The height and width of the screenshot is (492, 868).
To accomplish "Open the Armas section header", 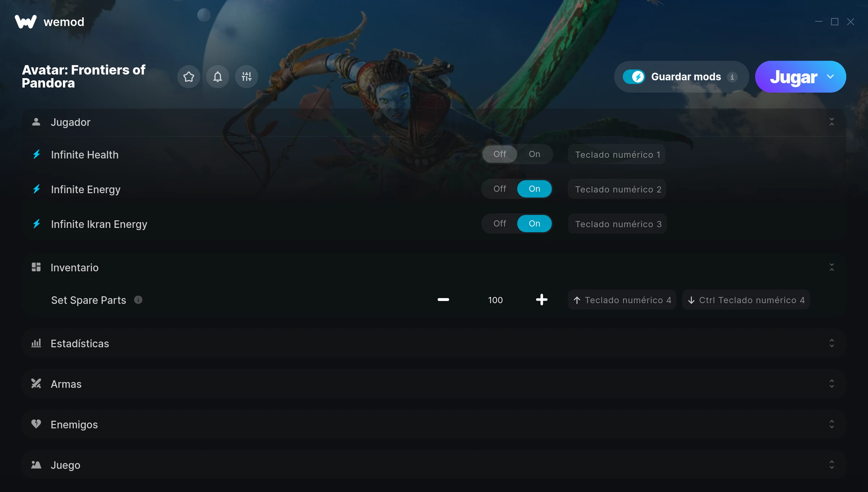I will pyautogui.click(x=434, y=384).
